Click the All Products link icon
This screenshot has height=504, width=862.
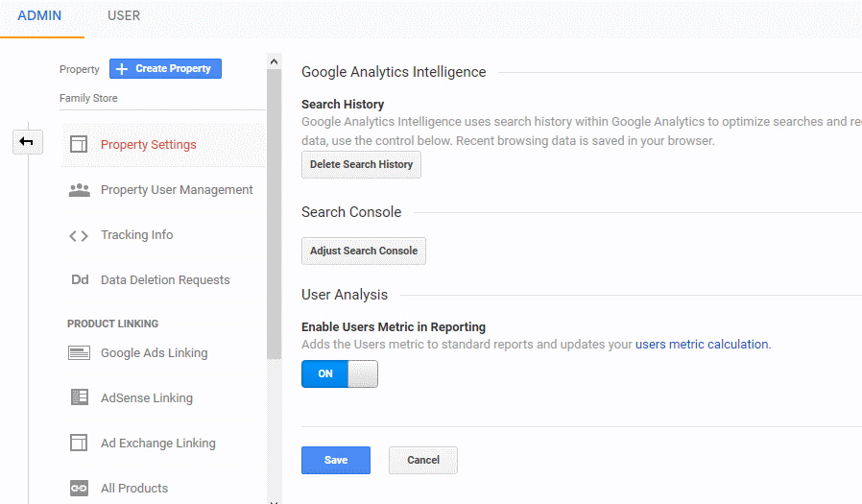pyautogui.click(x=79, y=489)
